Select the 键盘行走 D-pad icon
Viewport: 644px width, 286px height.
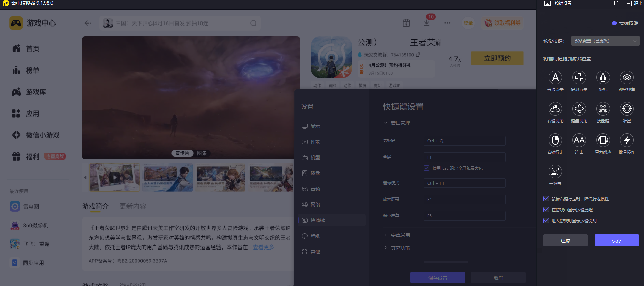(579, 78)
